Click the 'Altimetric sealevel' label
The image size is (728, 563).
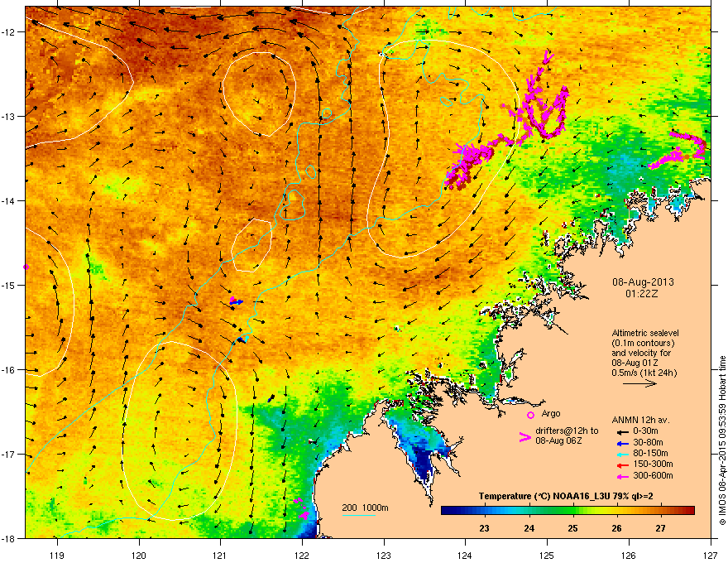tap(645, 333)
